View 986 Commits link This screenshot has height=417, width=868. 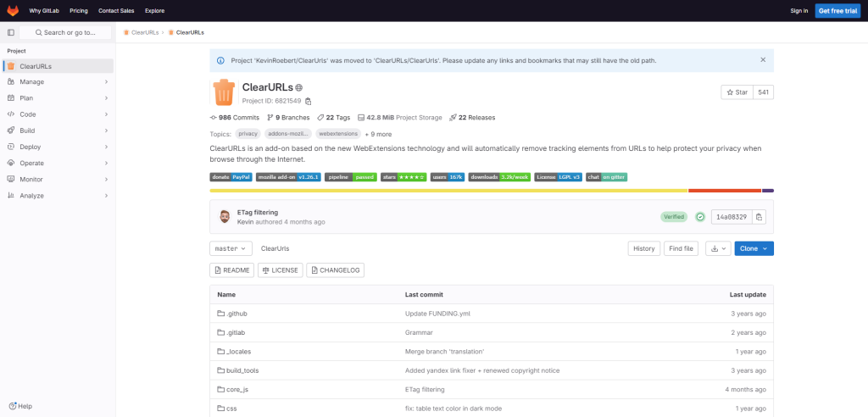point(235,118)
